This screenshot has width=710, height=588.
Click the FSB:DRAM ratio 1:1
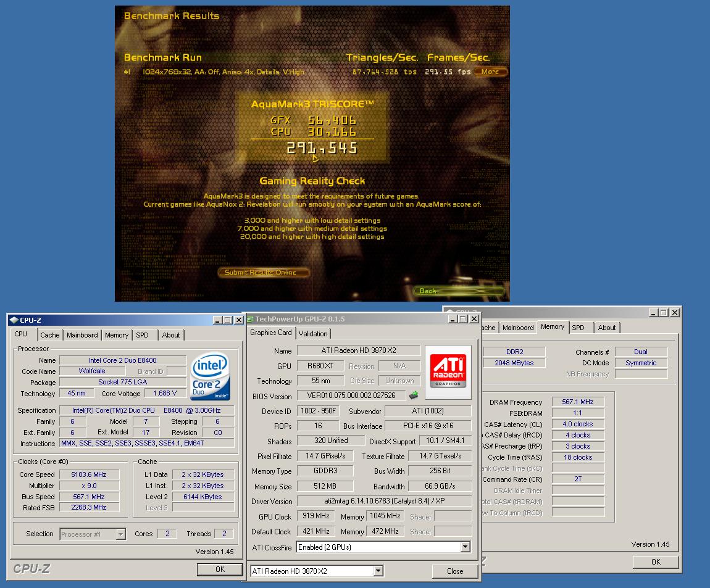tap(578, 413)
